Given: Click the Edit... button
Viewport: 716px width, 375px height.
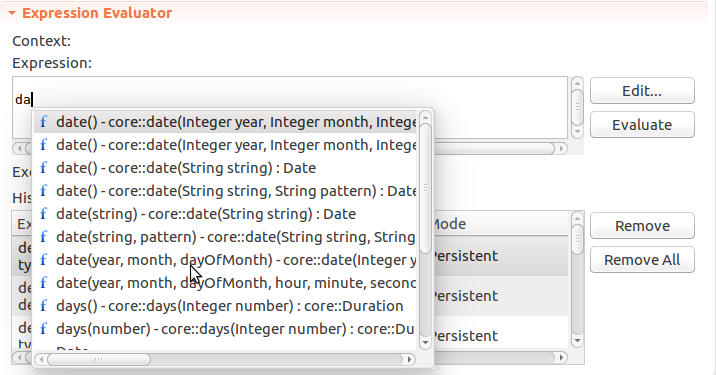Looking at the screenshot, I should (x=642, y=90).
